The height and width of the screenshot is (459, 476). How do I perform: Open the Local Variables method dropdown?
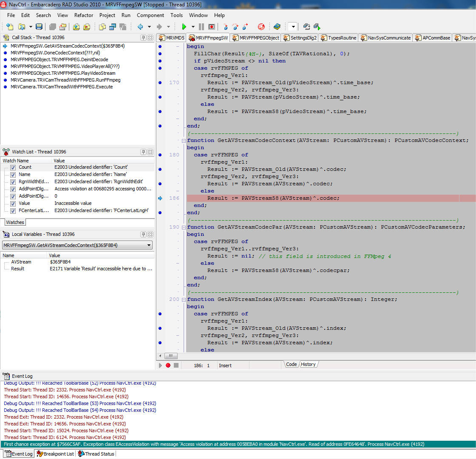point(149,245)
